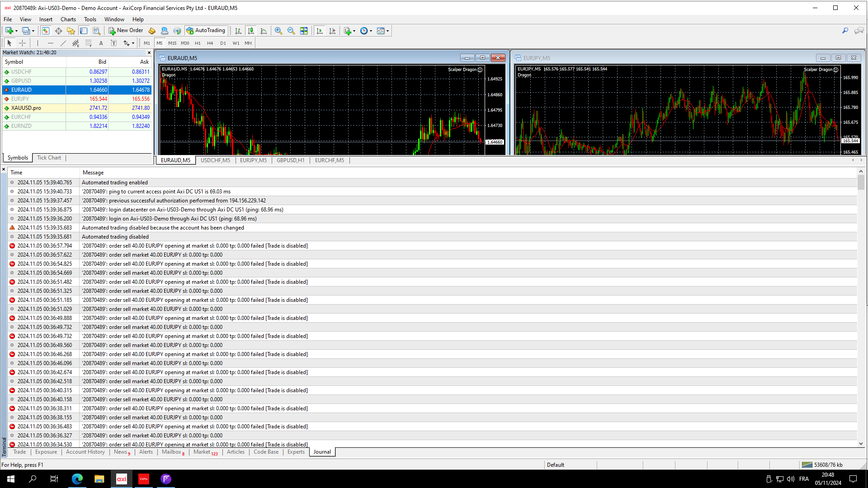Expand the Periods clock dropdown arrow

(x=371, y=31)
